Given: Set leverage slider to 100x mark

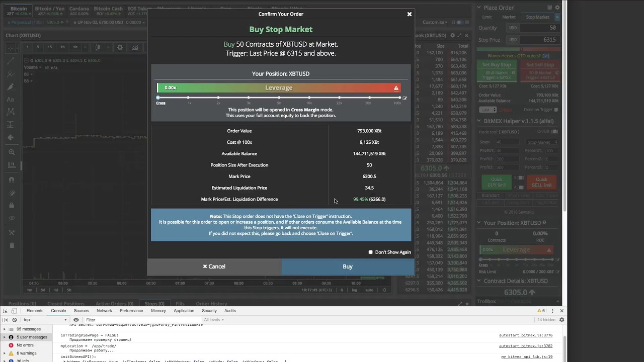Looking at the screenshot, I should point(400,98).
